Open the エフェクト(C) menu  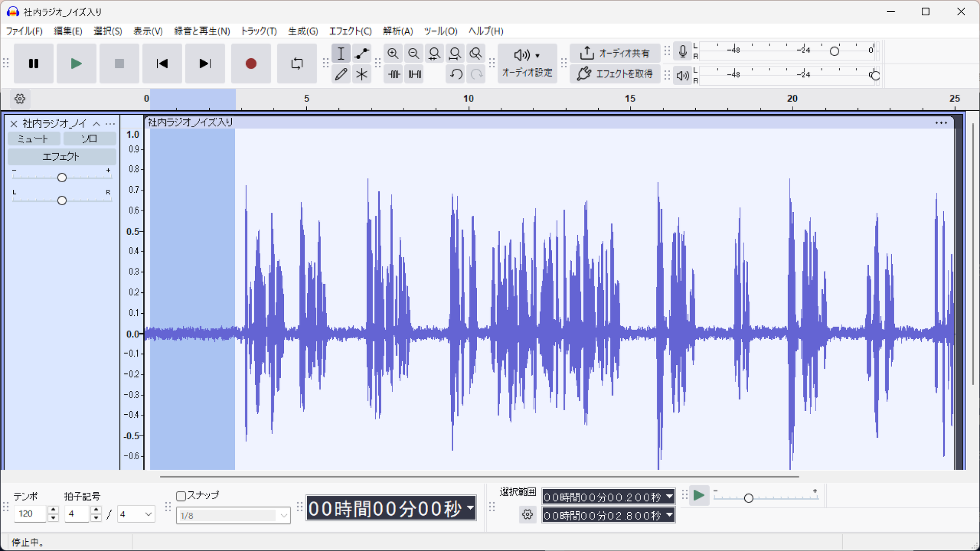tap(350, 31)
